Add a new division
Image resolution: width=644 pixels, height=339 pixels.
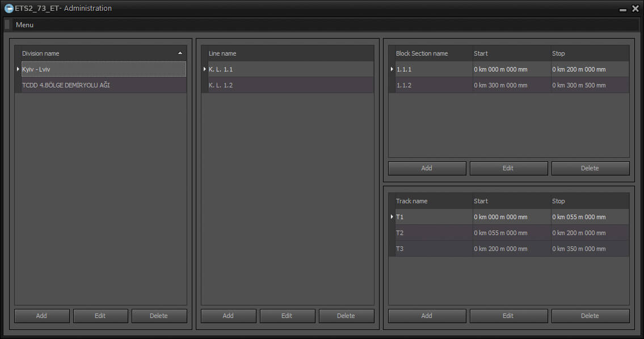pyautogui.click(x=41, y=316)
